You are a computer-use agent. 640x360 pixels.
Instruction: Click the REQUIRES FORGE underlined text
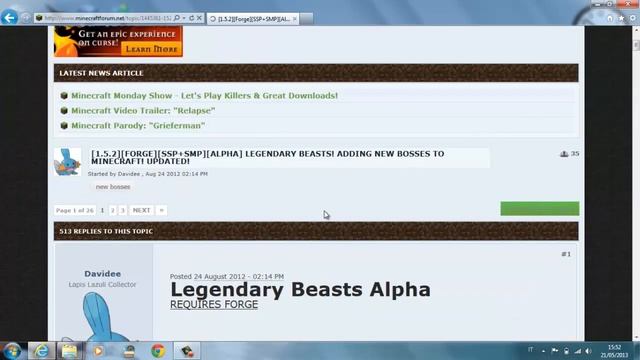[x=214, y=304]
